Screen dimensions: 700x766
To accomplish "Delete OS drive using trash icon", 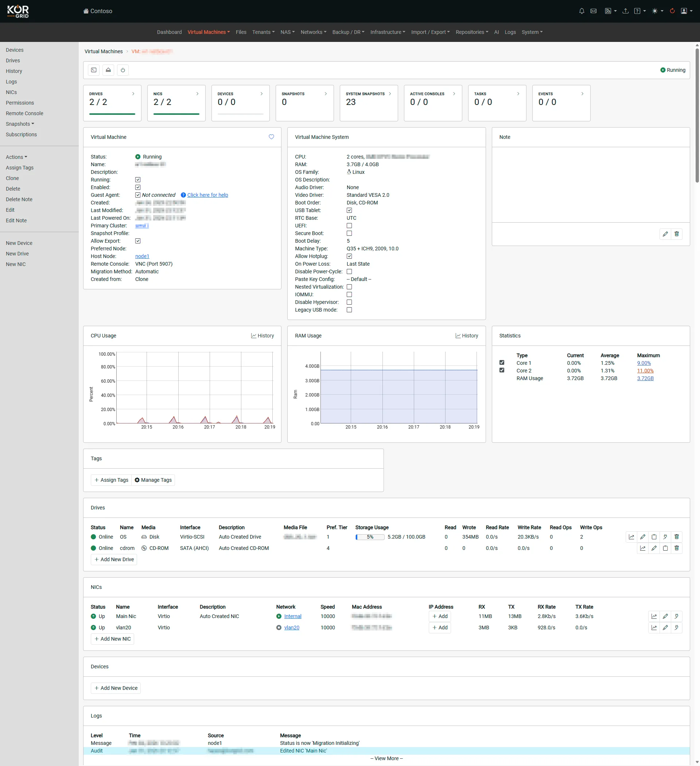I will point(676,537).
